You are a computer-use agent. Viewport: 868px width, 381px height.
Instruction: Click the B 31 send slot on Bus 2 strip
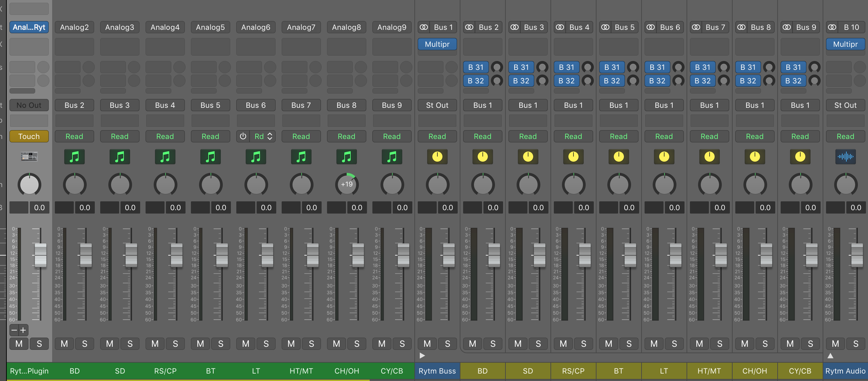point(476,67)
